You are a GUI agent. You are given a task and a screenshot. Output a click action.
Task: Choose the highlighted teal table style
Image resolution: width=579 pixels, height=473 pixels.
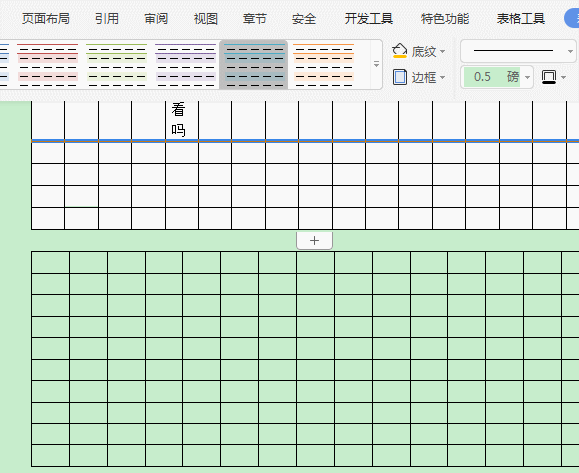coord(254,65)
